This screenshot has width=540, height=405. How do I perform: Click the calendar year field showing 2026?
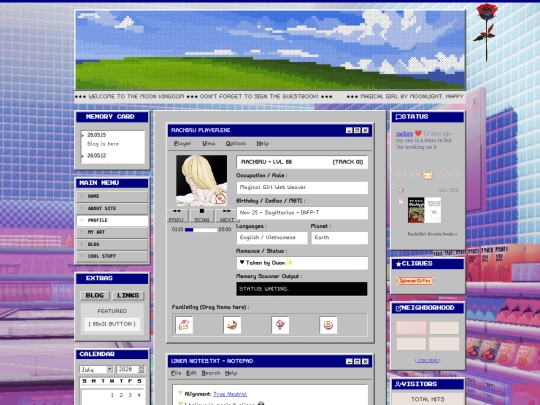pos(131,370)
